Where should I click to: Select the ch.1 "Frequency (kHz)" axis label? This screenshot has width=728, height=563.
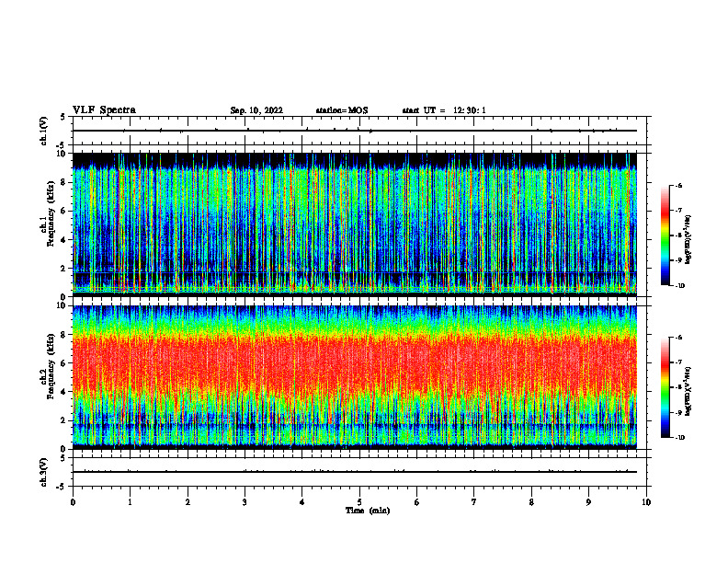[x=51, y=213]
